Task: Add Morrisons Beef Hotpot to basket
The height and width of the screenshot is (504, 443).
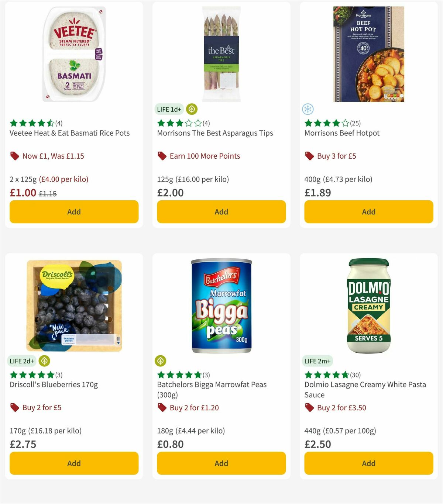Action: coord(368,212)
